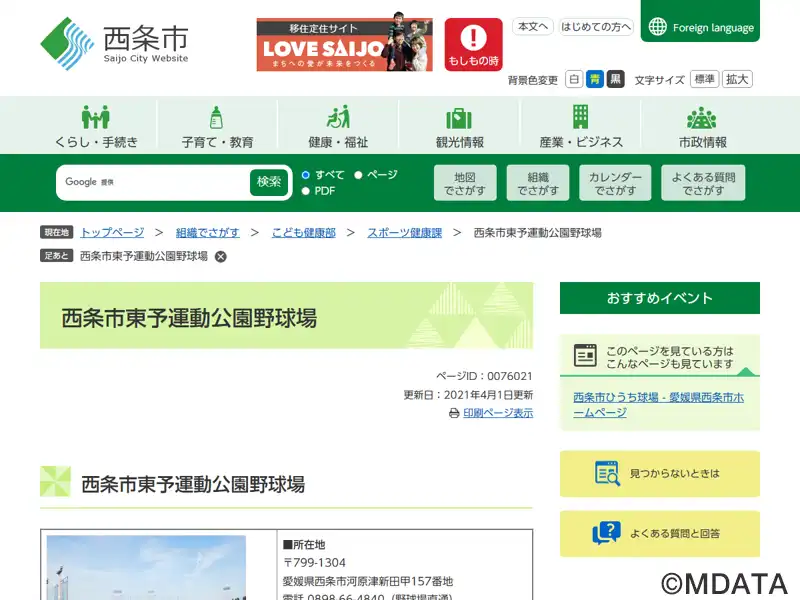The image size is (800, 600).
Task: Set background color to blue (青)
Action: (x=595, y=79)
